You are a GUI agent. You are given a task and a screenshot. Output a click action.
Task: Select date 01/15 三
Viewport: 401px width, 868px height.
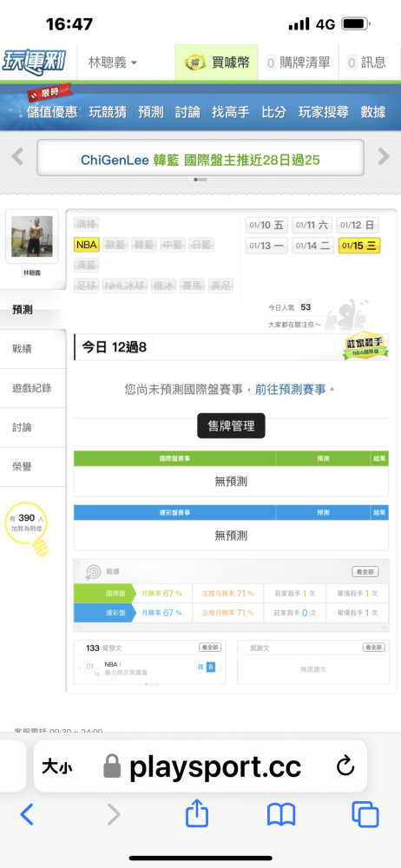tap(359, 246)
